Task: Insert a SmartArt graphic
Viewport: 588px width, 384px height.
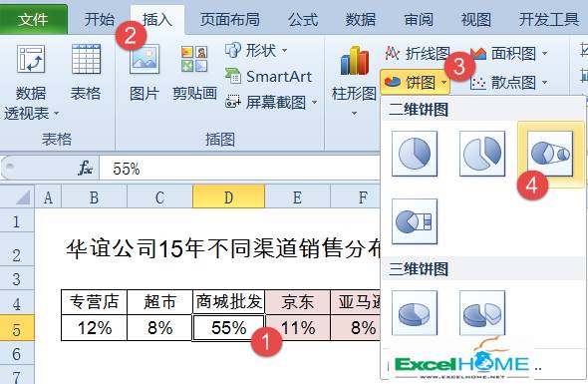Action: (x=268, y=77)
